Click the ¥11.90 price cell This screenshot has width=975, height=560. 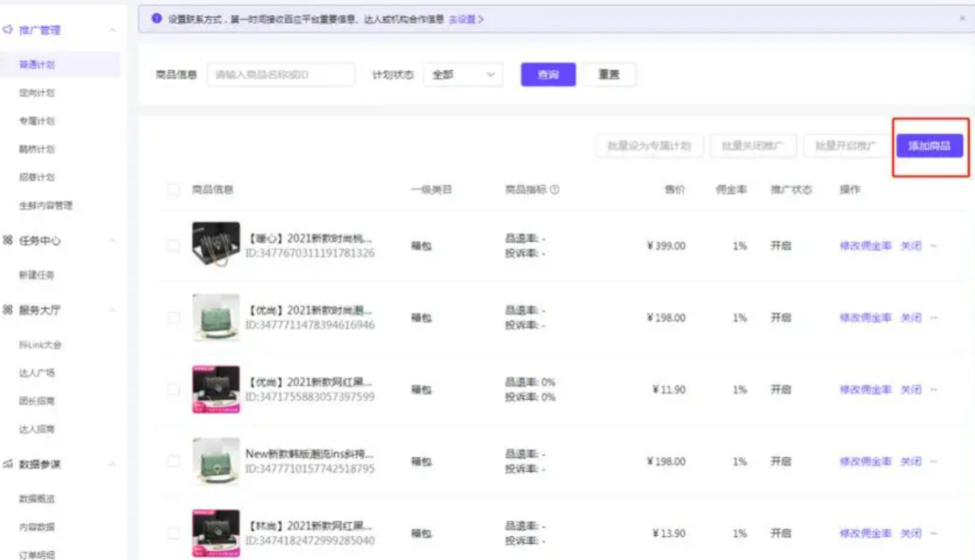point(669,390)
